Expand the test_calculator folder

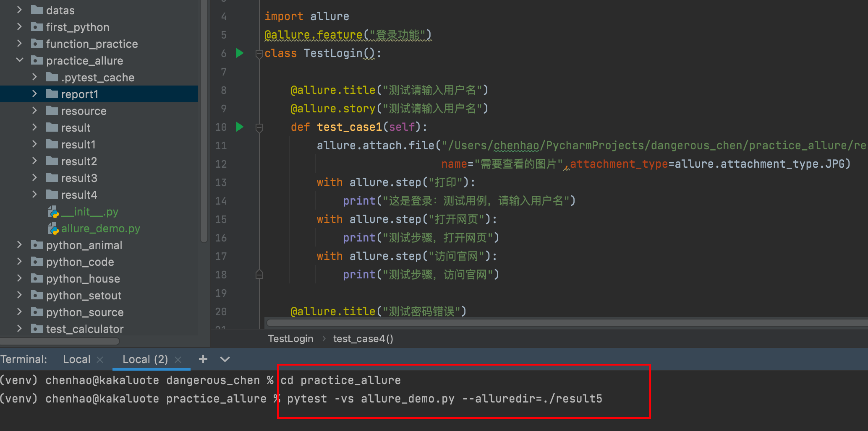coord(19,329)
